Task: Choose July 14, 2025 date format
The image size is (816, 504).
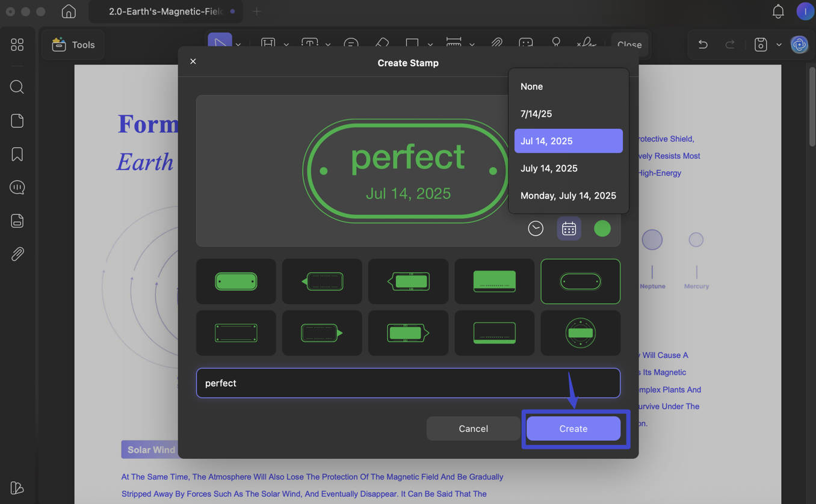Action: coord(569,168)
